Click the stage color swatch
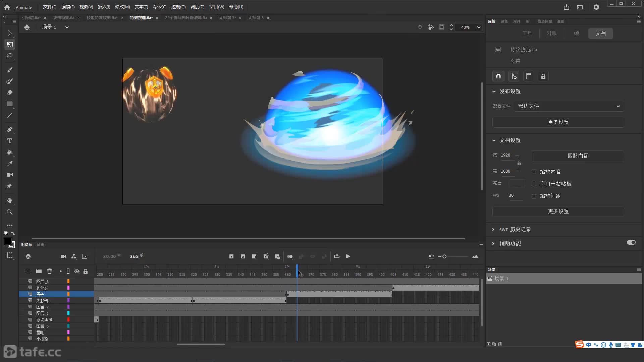The height and width of the screenshot is (362, 644). click(x=517, y=183)
